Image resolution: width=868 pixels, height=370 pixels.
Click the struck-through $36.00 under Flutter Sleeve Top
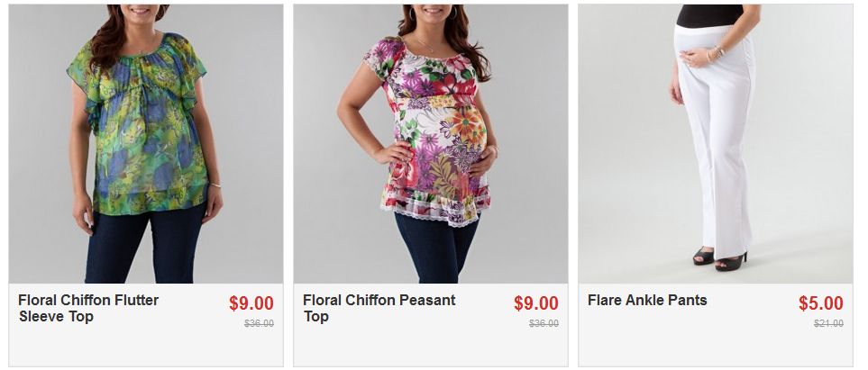coord(259,323)
